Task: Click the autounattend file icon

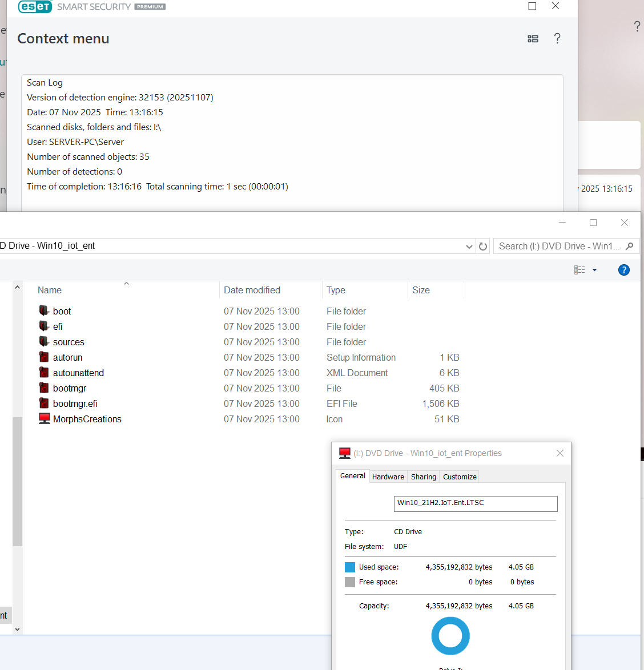Action: point(43,372)
